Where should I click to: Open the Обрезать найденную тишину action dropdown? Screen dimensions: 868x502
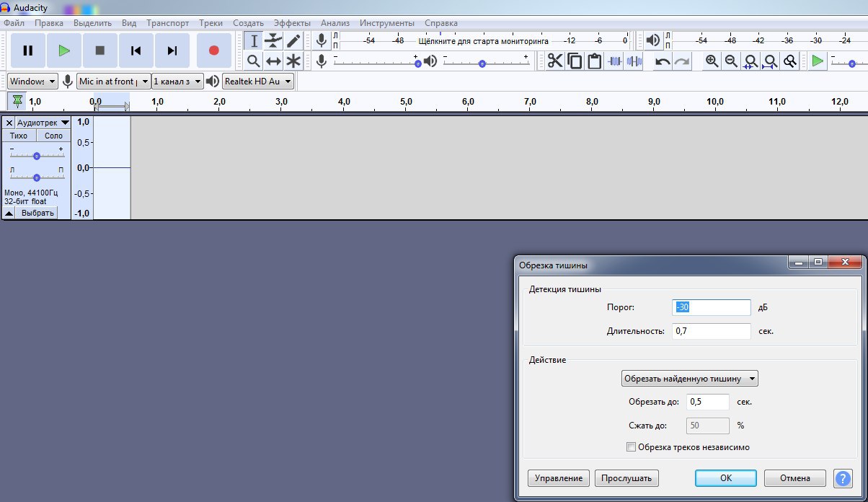click(x=690, y=378)
